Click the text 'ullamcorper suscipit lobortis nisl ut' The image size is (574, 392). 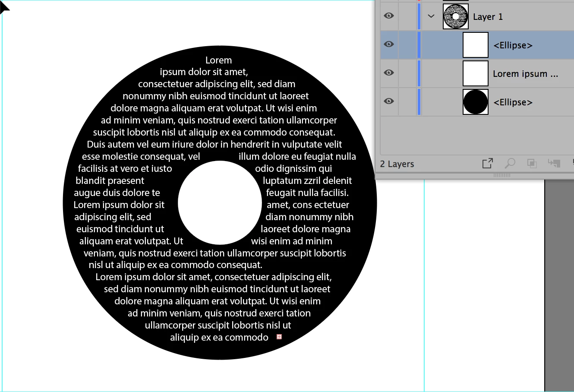point(218,325)
